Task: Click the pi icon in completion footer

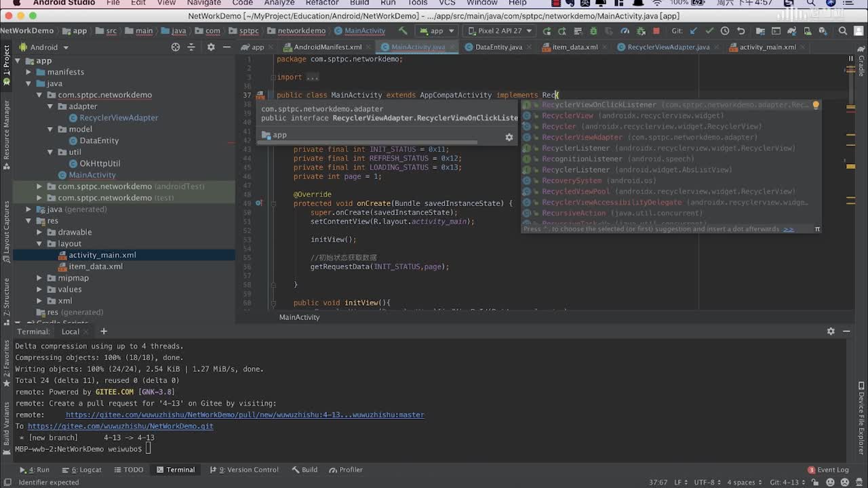Action: 817,229
